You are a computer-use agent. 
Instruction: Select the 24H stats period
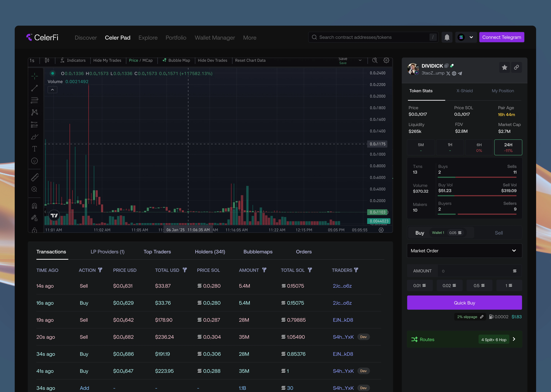point(508,147)
